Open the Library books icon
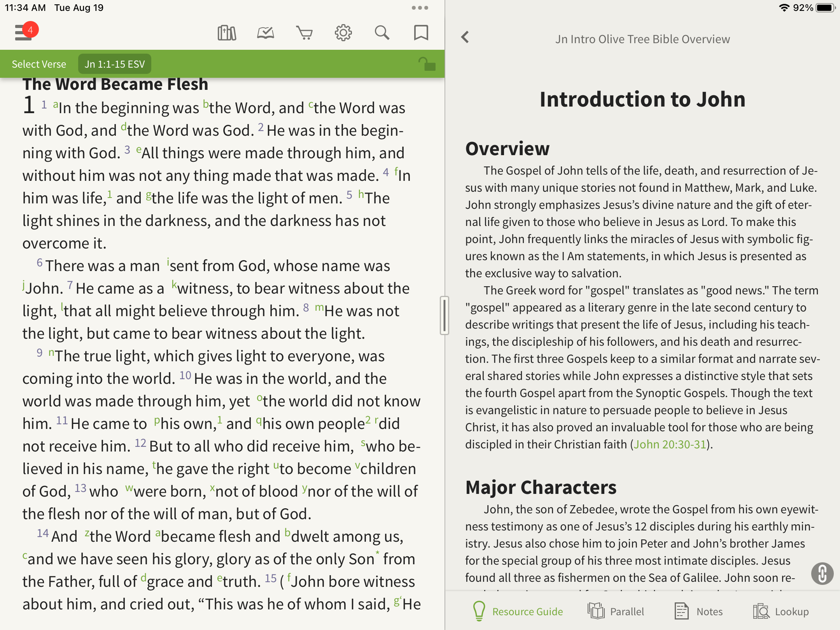Screen dimensions: 840x630 click(227, 33)
